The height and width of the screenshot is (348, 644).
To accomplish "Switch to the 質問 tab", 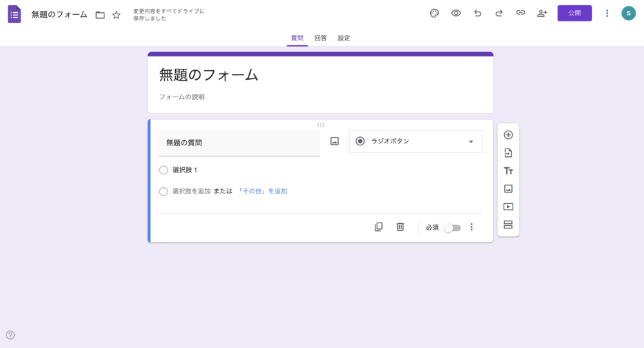I will pos(297,38).
